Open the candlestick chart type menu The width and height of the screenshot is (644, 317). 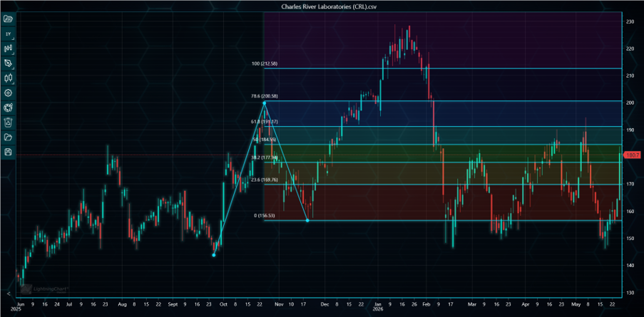click(x=9, y=78)
